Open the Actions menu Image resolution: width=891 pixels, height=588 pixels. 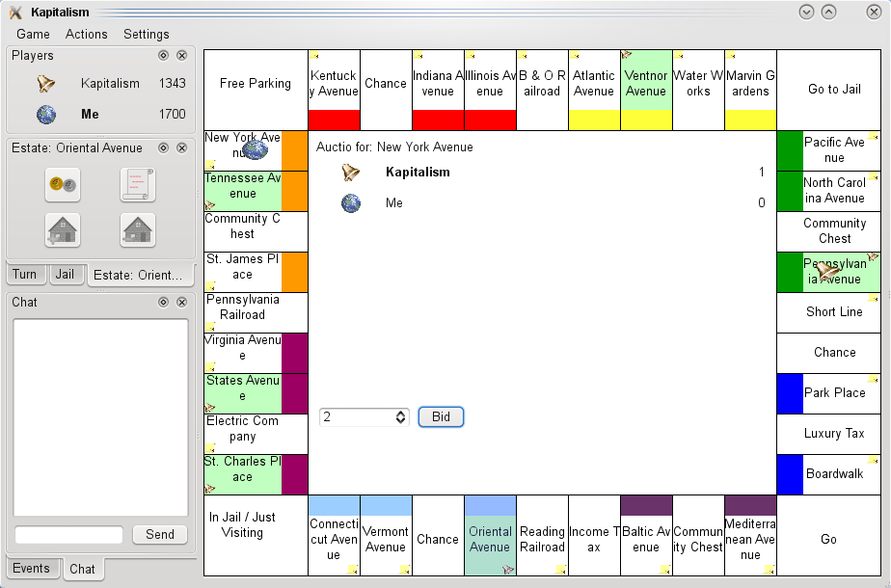(x=87, y=34)
